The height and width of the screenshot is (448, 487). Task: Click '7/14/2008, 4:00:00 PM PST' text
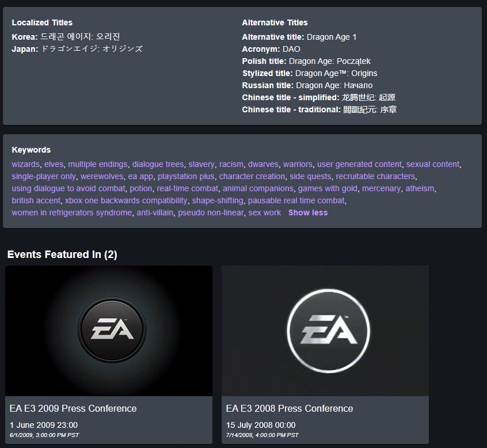(x=262, y=435)
